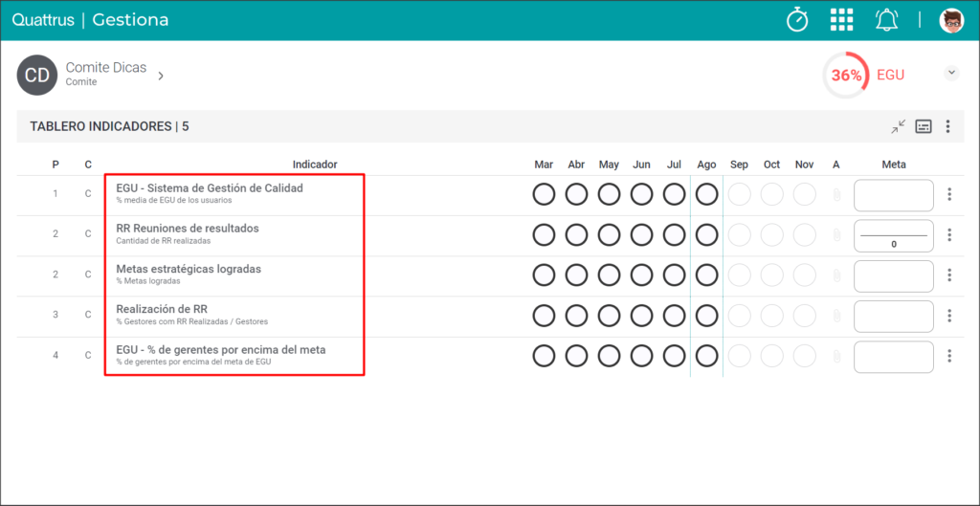Image resolution: width=980 pixels, height=506 pixels.
Task: Click attachment clip on RR Reuniones de resultados row
Action: (836, 235)
